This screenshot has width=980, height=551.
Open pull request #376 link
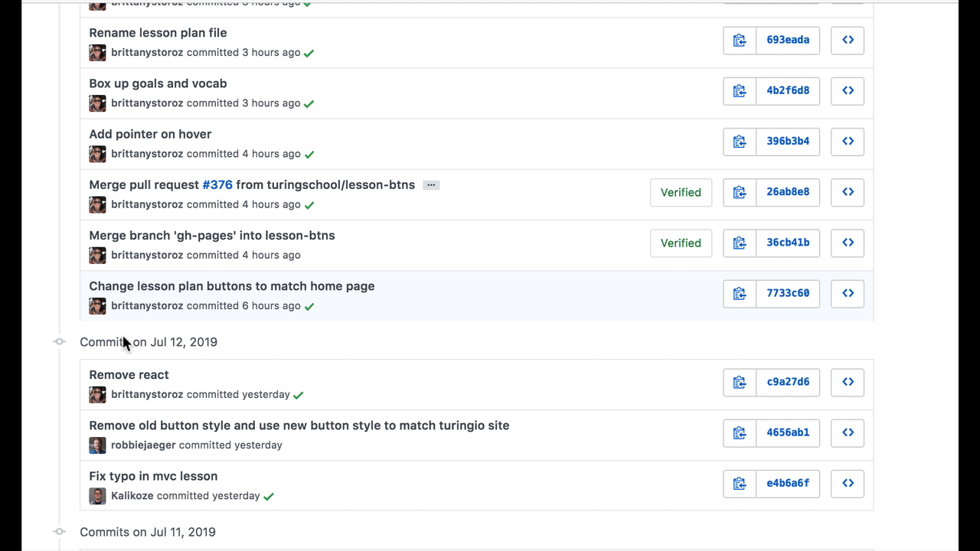coord(217,185)
